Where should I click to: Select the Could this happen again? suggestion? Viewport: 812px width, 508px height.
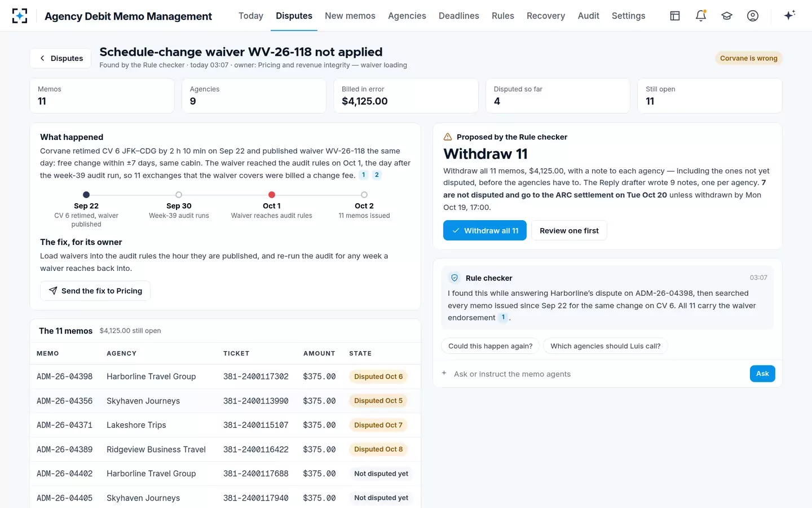point(490,346)
